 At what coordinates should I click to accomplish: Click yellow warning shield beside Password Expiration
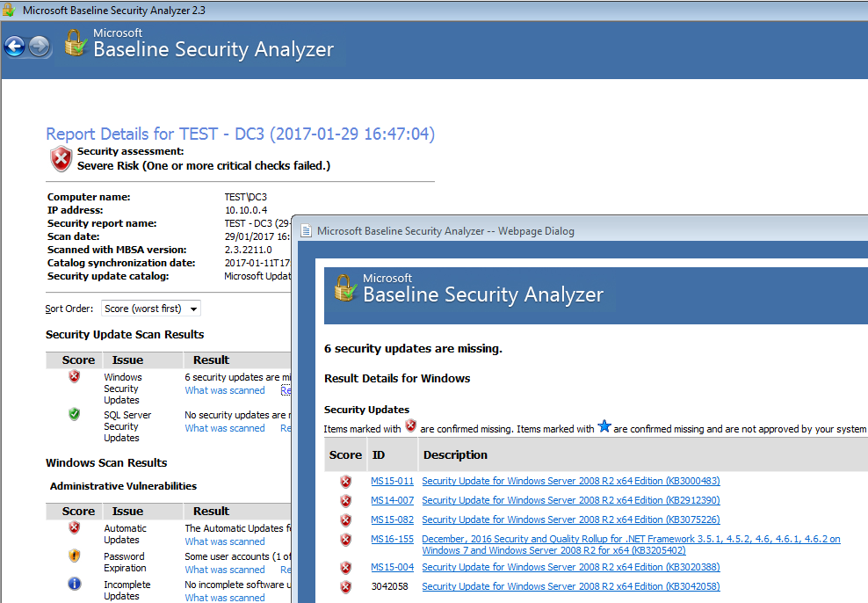pyautogui.click(x=74, y=556)
